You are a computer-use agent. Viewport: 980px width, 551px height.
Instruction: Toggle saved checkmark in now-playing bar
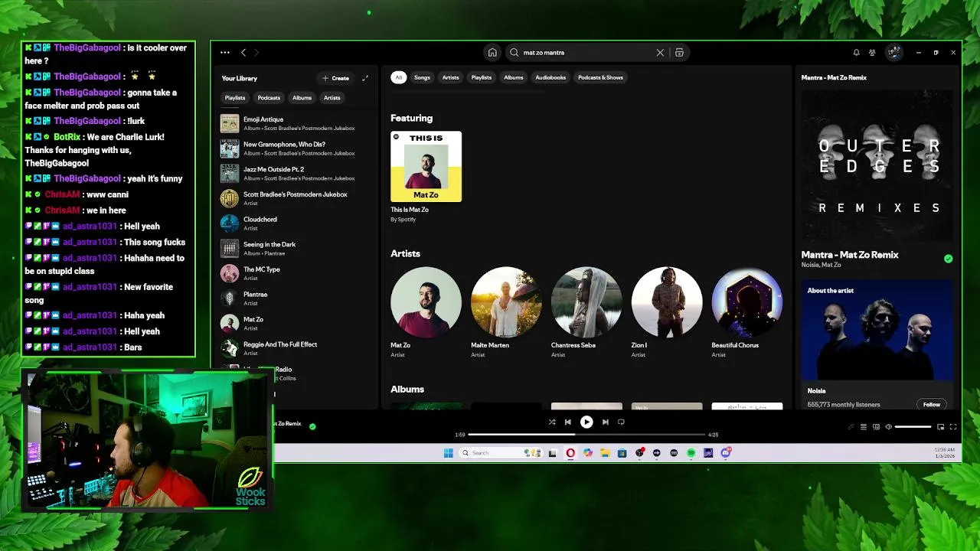pyautogui.click(x=312, y=426)
